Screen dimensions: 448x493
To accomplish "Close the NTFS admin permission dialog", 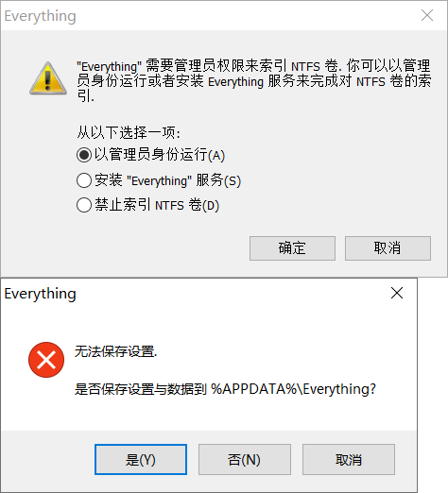I will pyautogui.click(x=427, y=15).
